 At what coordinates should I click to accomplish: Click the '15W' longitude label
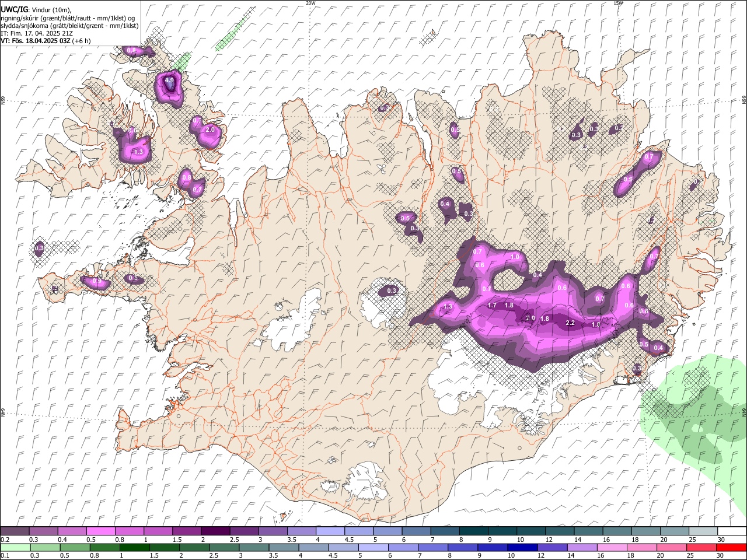618,3
